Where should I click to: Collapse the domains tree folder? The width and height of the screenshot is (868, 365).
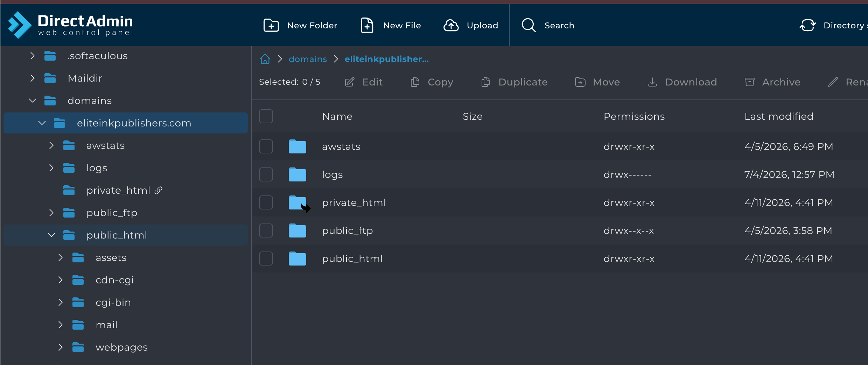pos(32,101)
